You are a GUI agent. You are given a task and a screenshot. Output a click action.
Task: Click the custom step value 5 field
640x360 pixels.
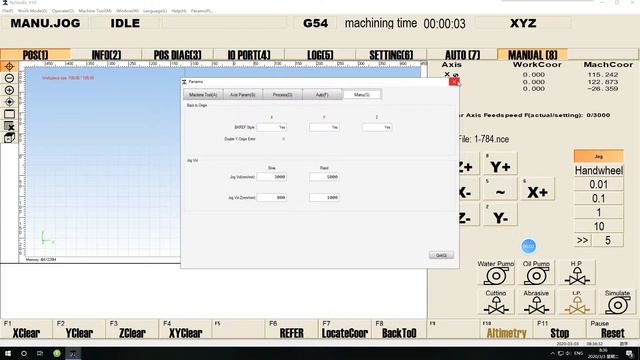(x=608, y=240)
